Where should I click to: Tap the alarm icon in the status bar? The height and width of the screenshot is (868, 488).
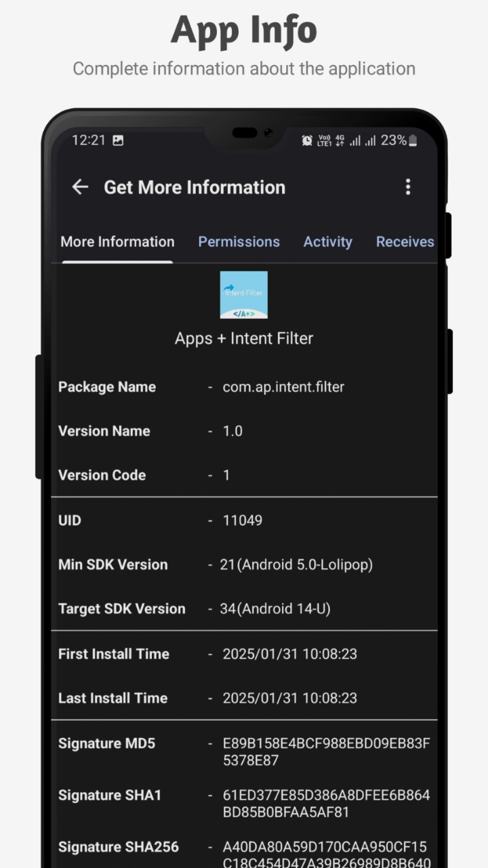coord(307,140)
